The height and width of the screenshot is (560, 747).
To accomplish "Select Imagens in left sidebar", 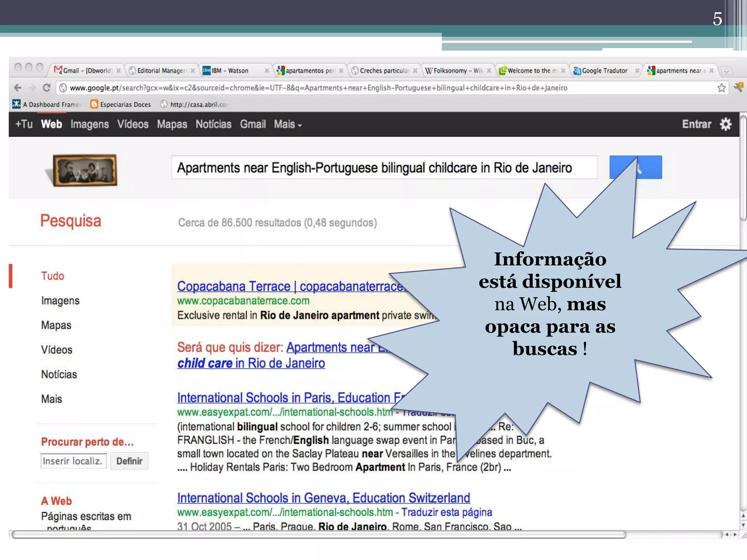I will click(x=60, y=301).
